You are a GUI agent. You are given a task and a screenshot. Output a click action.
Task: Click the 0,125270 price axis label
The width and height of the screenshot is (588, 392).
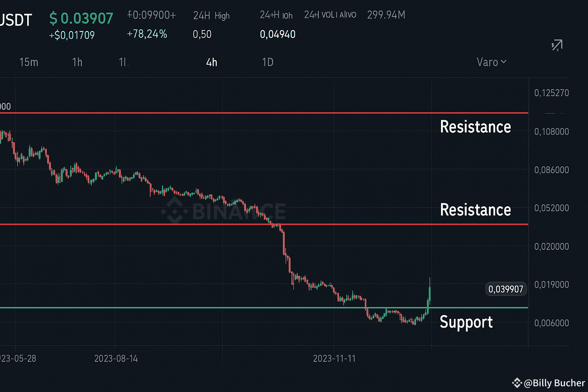pyautogui.click(x=552, y=93)
